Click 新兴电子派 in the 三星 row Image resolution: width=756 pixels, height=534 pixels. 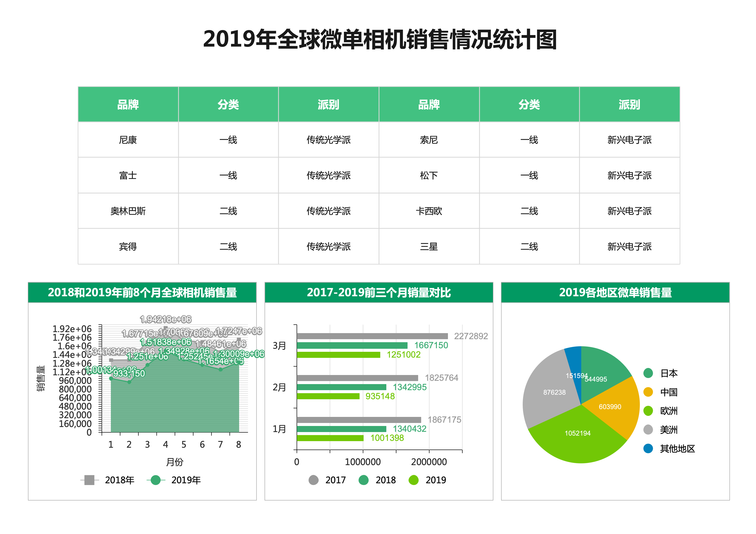629,247
